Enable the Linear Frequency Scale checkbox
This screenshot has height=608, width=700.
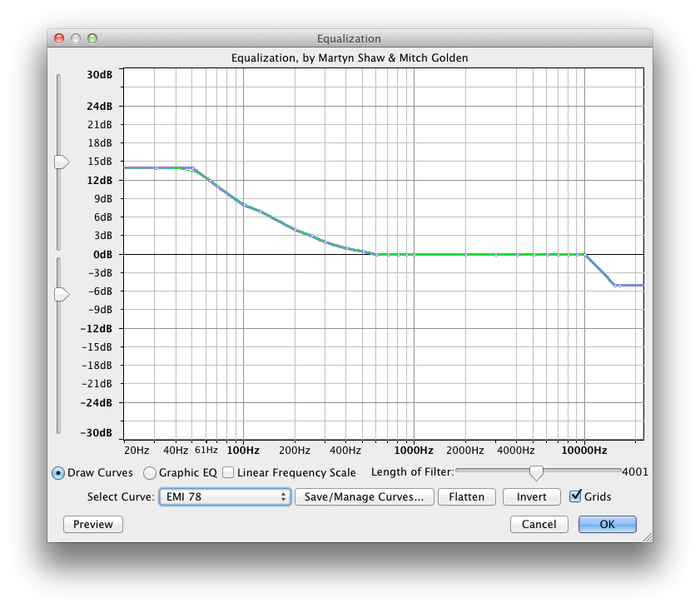pos(228,473)
